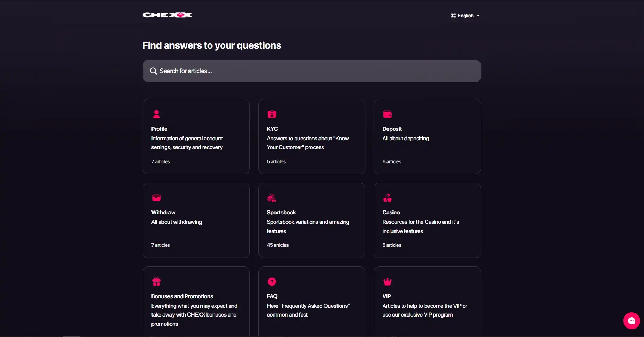Click the Deposit wallet icon
This screenshot has width=644, height=337.
pyautogui.click(x=388, y=114)
